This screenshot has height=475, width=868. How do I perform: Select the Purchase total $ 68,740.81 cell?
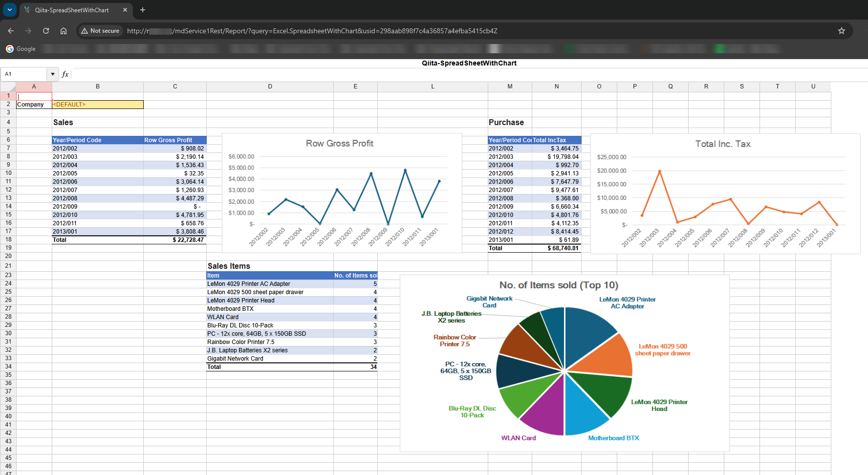tap(557, 248)
